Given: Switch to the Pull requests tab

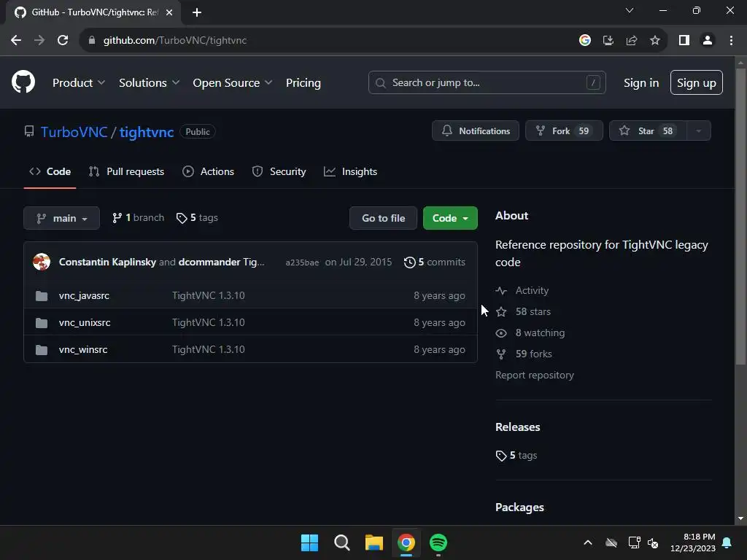Looking at the screenshot, I should tap(126, 172).
